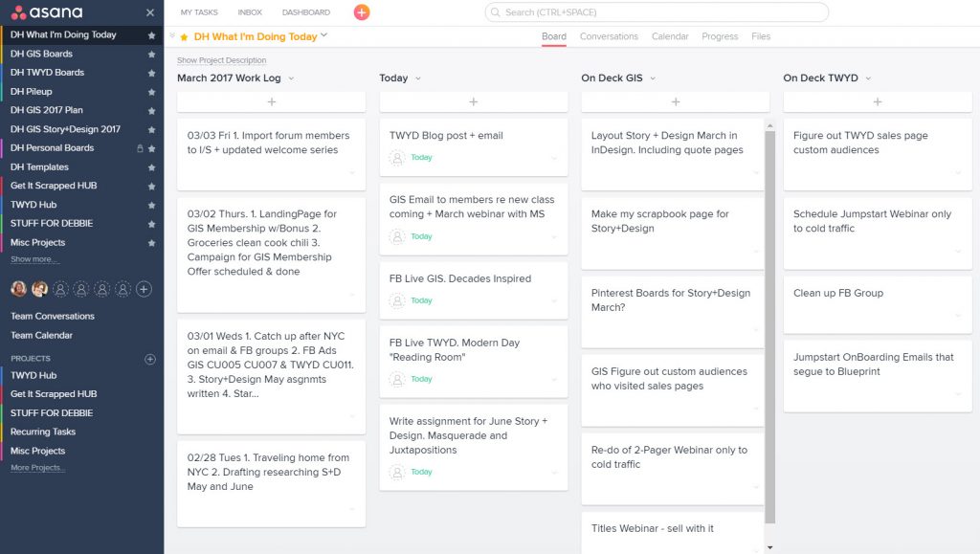The height and width of the screenshot is (554, 980).
Task: Toggle favorite star beside Misc Projects
Action: pyautogui.click(x=151, y=243)
